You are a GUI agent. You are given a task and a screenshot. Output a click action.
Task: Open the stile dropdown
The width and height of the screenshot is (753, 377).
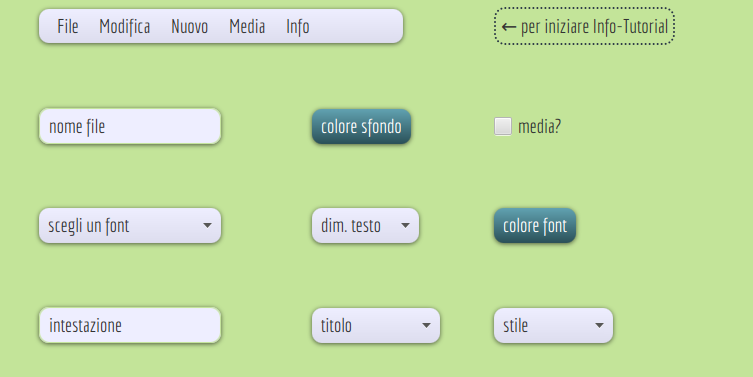(x=553, y=326)
